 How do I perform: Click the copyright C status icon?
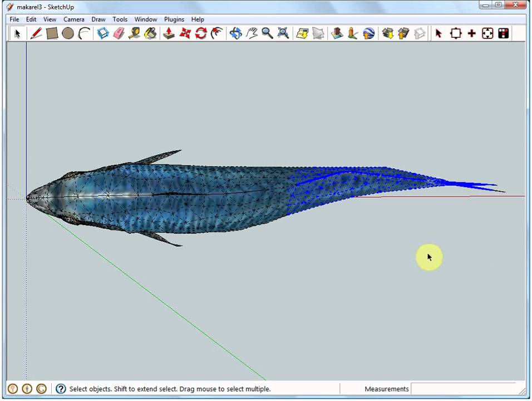click(41, 388)
